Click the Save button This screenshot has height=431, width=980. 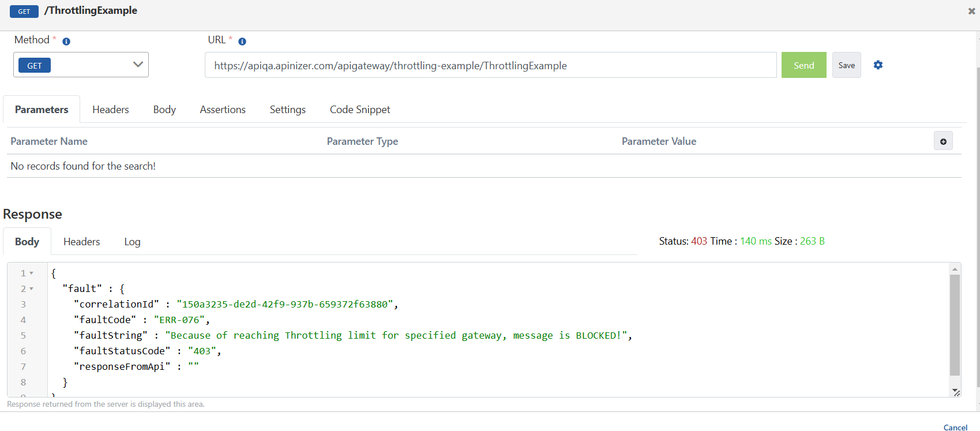(846, 65)
